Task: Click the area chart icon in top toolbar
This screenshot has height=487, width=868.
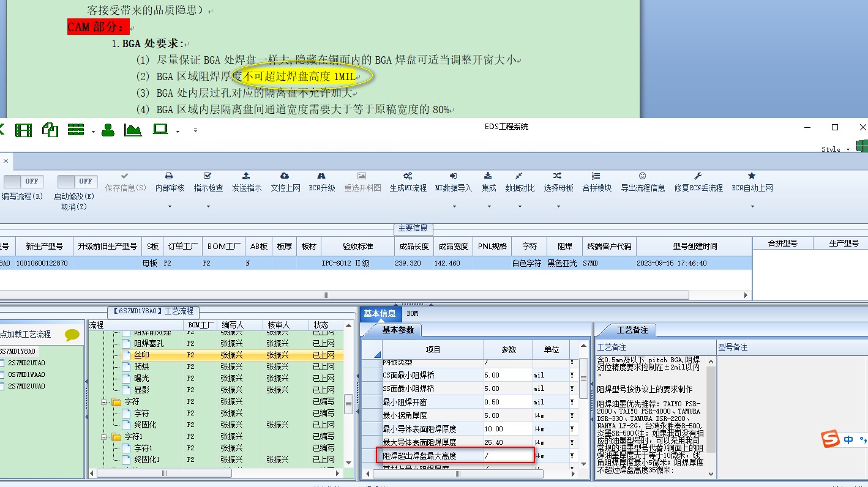Action: 133,130
